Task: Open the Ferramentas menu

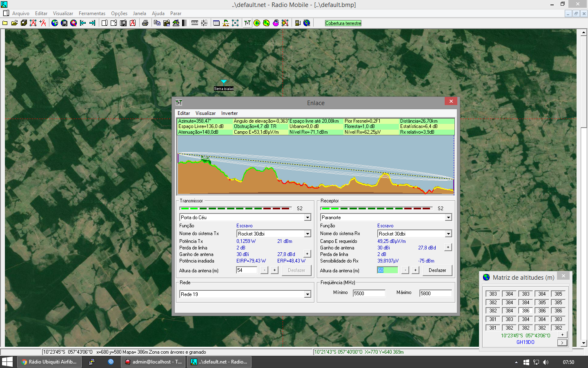Action: pos(92,13)
